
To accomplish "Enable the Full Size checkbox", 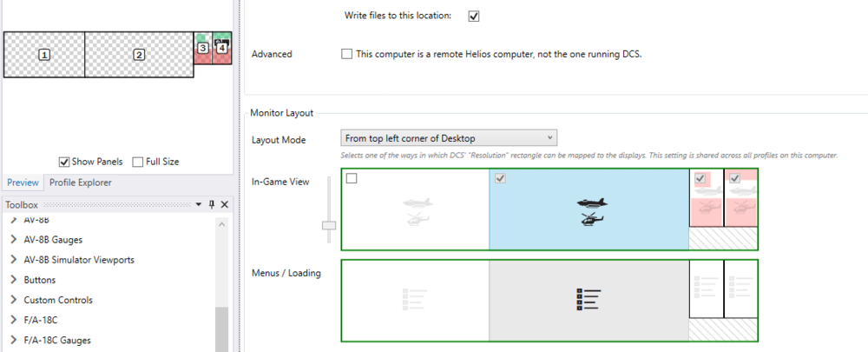I will tap(138, 162).
